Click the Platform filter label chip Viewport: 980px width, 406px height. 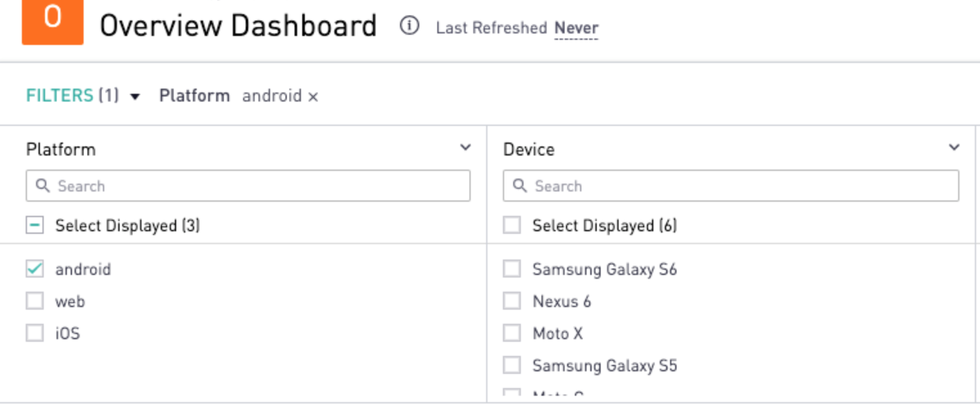[194, 96]
